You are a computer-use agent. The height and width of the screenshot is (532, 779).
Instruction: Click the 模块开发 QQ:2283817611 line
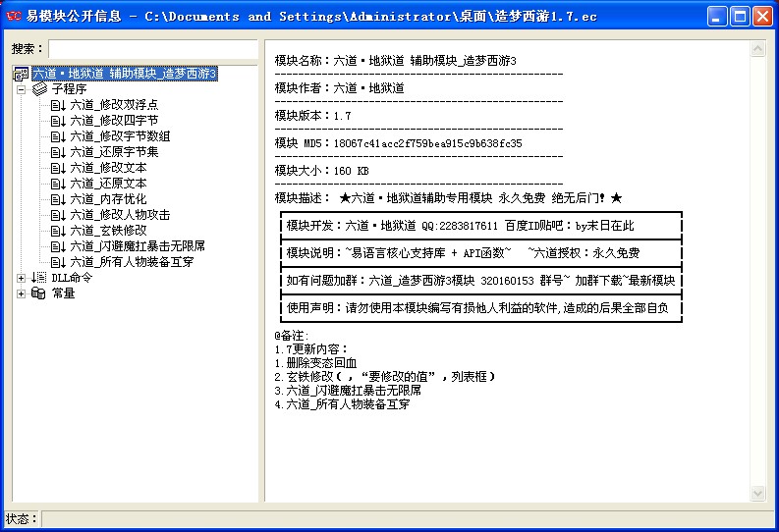(460, 226)
